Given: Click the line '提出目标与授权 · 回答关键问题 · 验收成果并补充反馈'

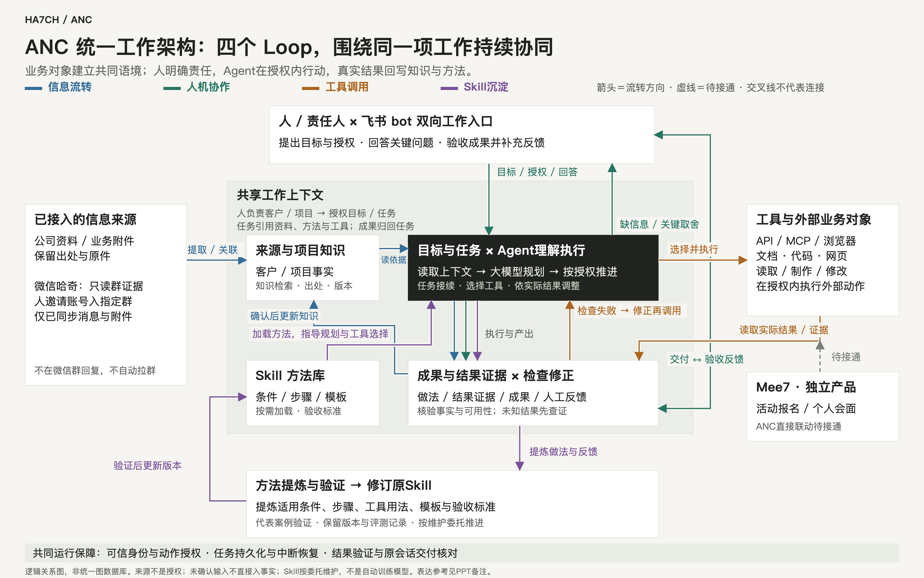Looking at the screenshot, I should [412, 143].
